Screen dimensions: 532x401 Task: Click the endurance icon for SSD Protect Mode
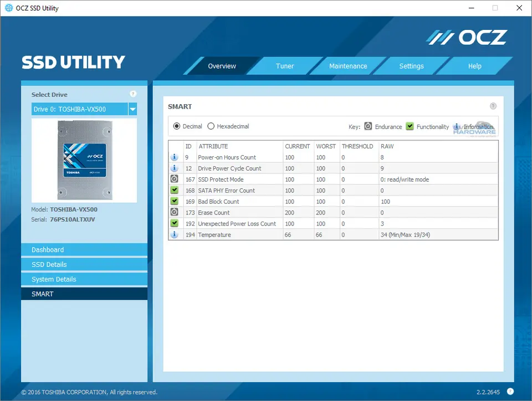tap(175, 179)
